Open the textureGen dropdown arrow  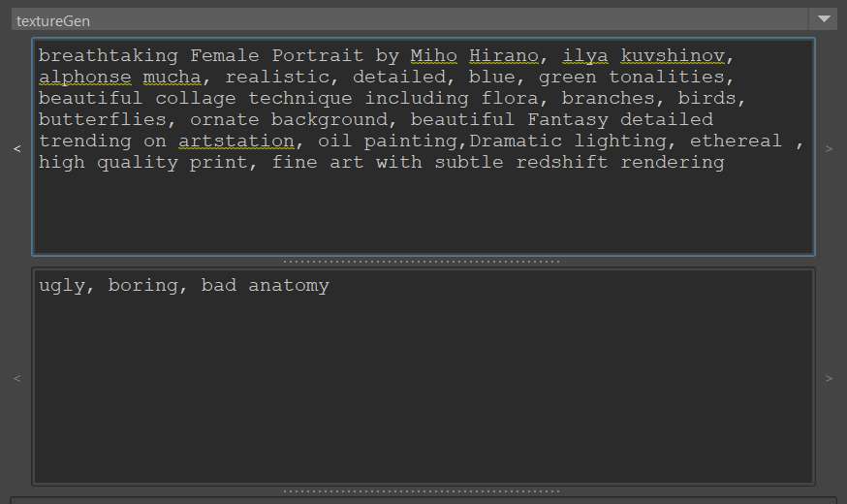tap(823, 19)
